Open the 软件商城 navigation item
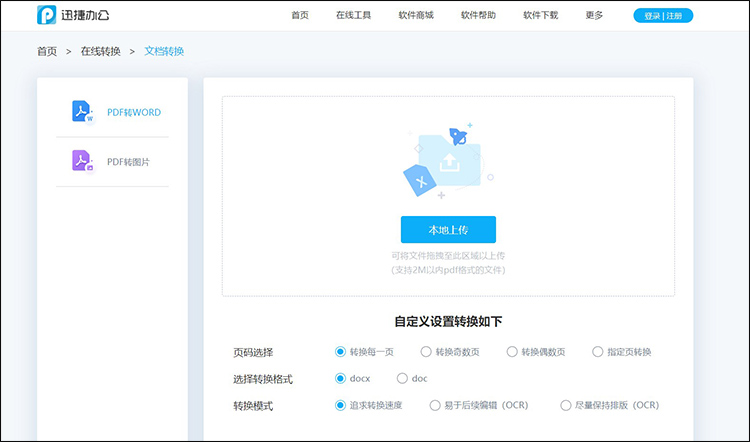Viewport: 750px width, 442px height. pos(416,15)
